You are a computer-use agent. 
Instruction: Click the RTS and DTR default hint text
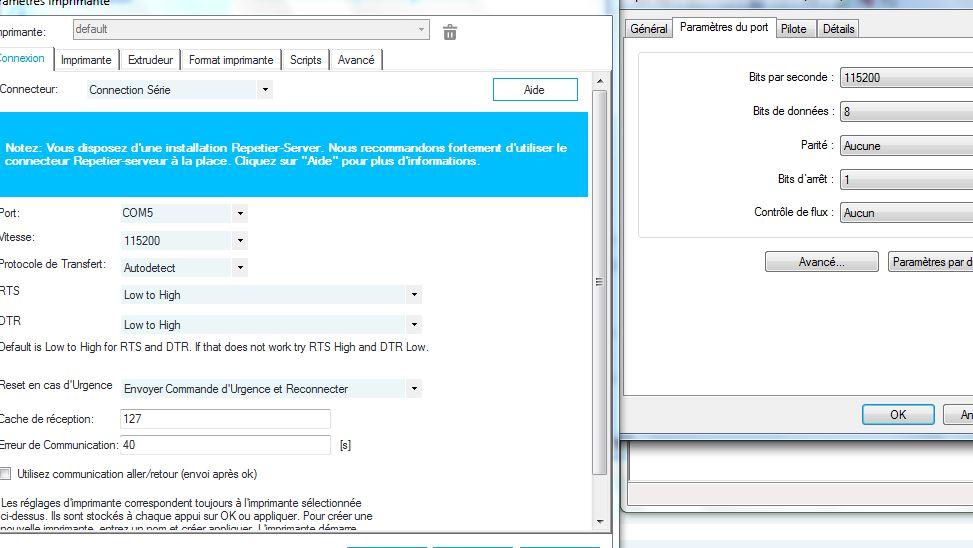click(x=214, y=347)
